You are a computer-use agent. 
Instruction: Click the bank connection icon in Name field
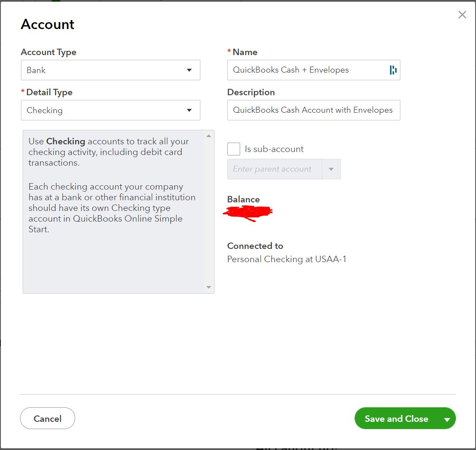pyautogui.click(x=394, y=70)
